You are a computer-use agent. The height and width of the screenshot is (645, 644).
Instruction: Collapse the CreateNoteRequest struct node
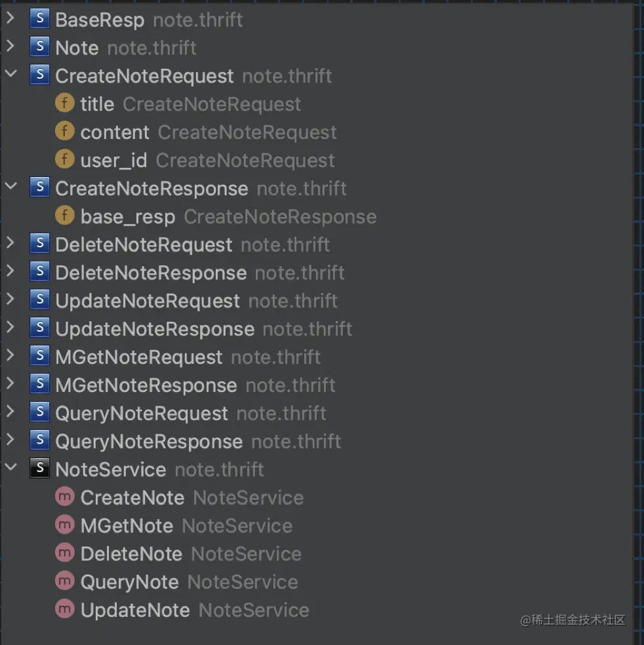(x=10, y=75)
